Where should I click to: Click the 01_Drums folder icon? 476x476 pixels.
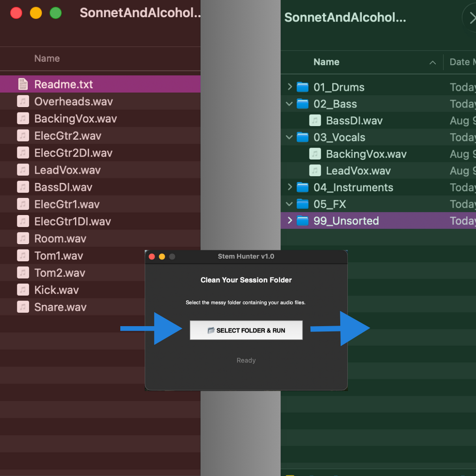(303, 87)
